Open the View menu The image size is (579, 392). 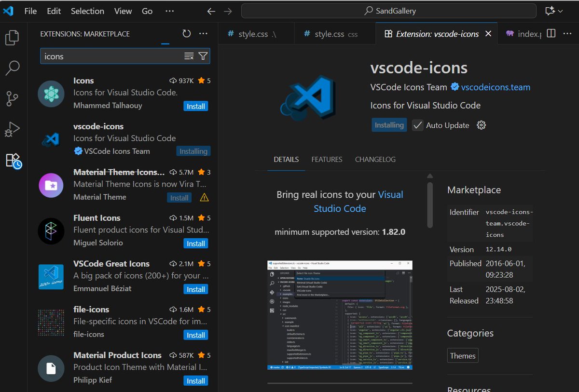tap(123, 11)
